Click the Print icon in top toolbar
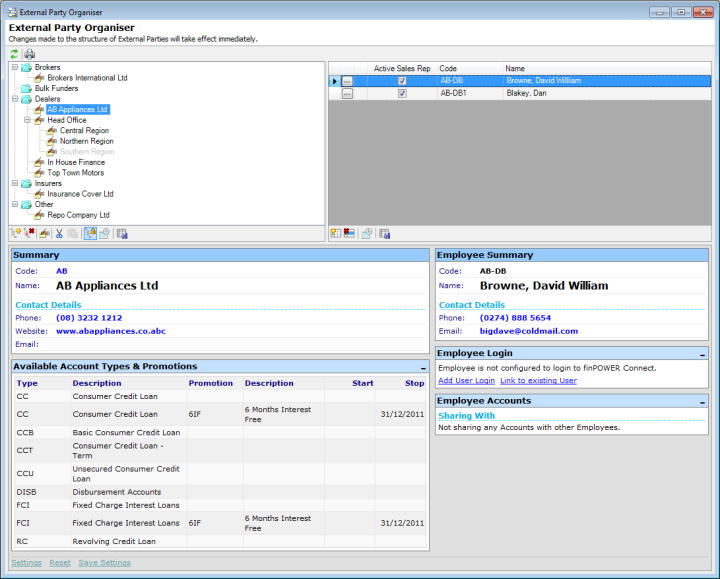The height and width of the screenshot is (579, 720). pos(29,54)
